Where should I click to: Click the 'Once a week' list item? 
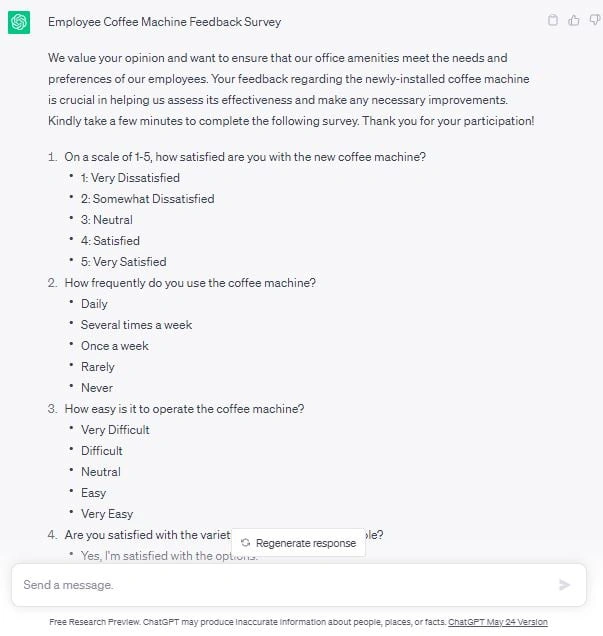click(114, 346)
